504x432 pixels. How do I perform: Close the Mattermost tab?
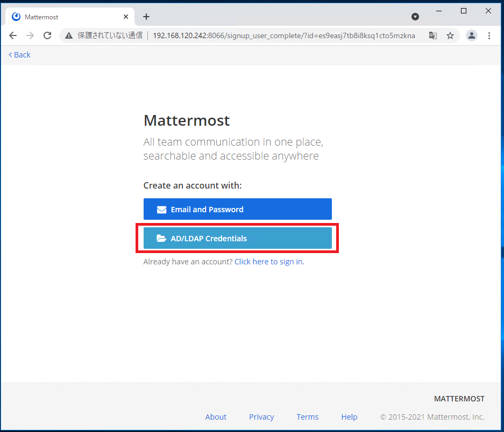126,17
